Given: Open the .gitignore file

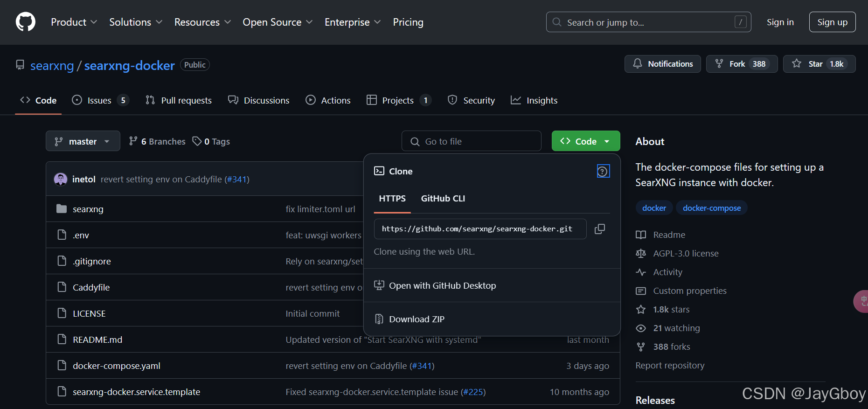Looking at the screenshot, I should pyautogui.click(x=92, y=261).
